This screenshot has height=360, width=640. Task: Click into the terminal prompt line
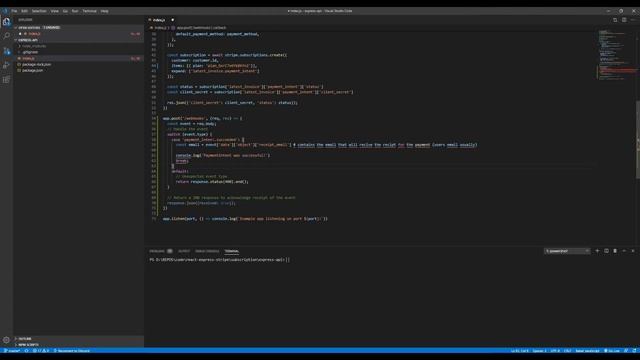220,260
